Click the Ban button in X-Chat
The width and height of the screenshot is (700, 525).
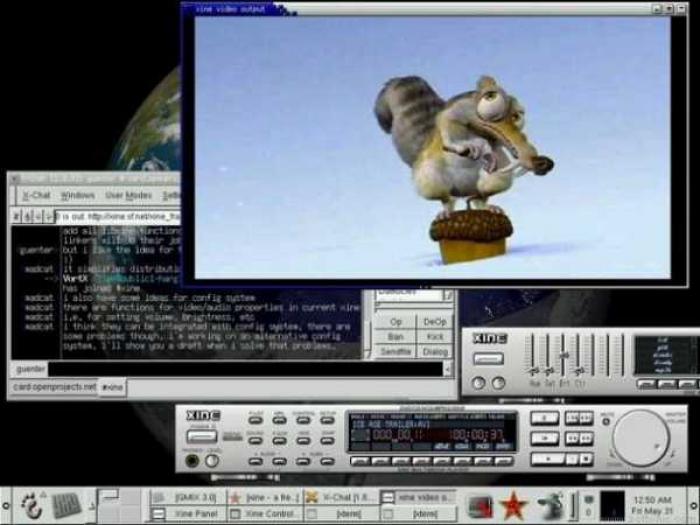tap(396, 337)
